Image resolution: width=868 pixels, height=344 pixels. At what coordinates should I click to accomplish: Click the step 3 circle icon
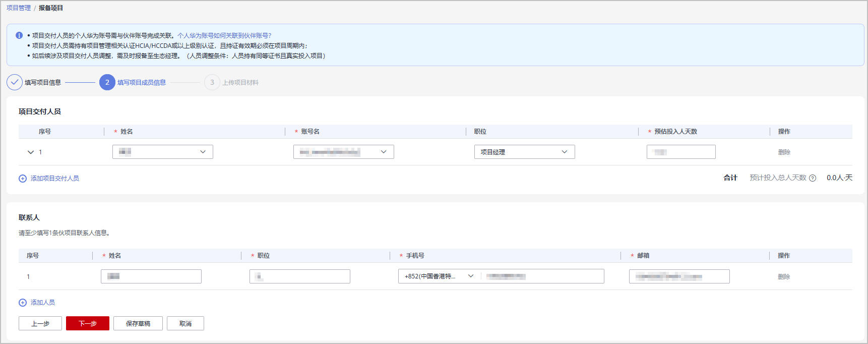[x=212, y=82]
